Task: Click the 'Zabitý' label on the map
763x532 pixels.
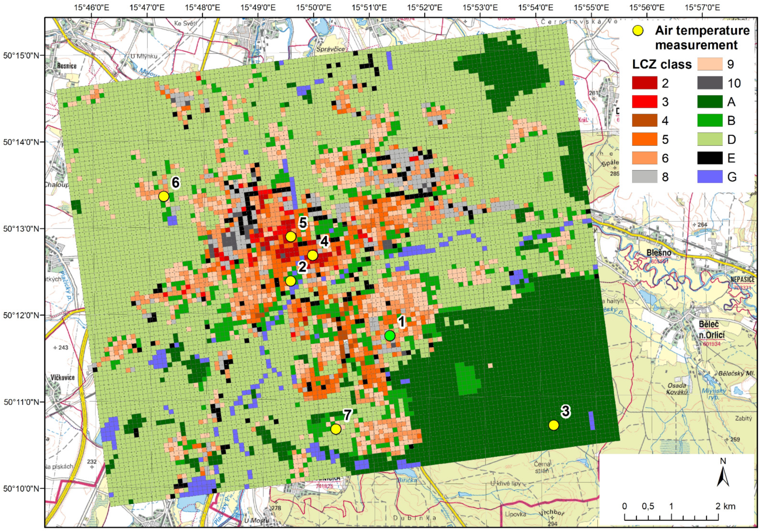Action: pyautogui.click(x=743, y=418)
